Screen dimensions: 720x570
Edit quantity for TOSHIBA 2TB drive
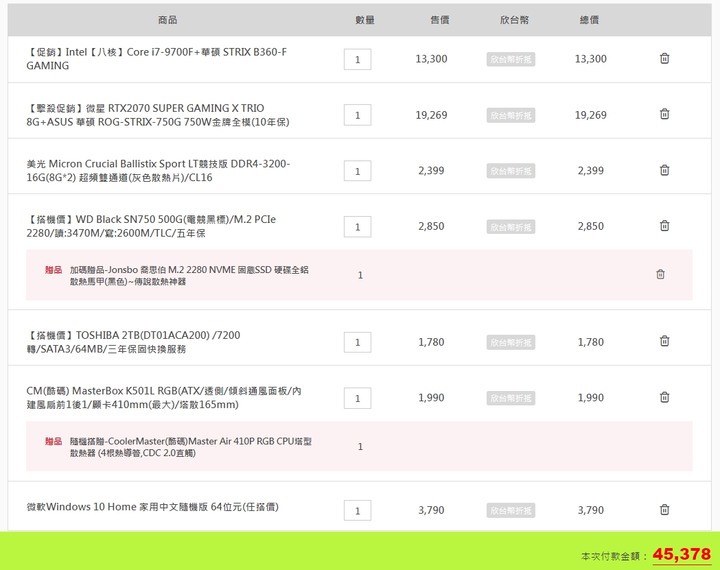pos(357,342)
